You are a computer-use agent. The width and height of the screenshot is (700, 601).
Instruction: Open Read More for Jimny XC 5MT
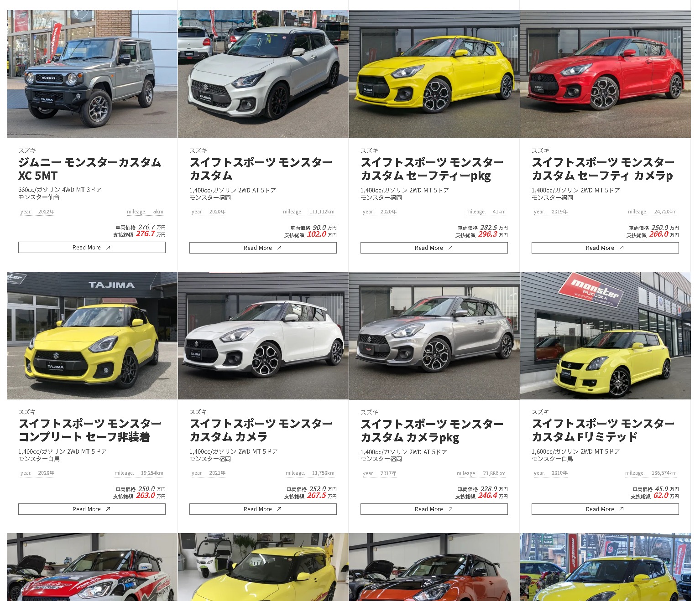(92, 247)
